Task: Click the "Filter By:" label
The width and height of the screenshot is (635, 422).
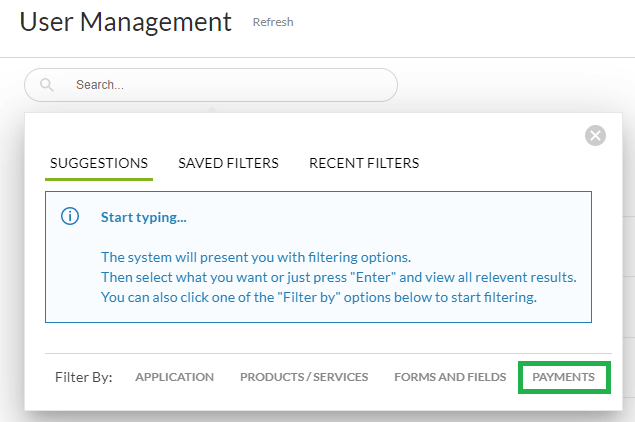Action: 83,377
